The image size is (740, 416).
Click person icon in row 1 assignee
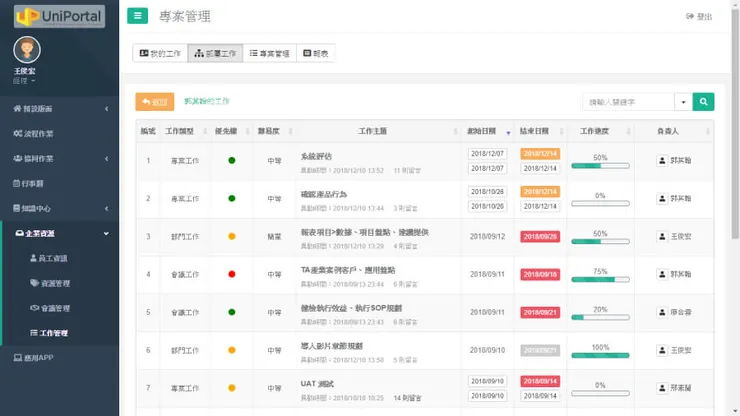pyautogui.click(x=662, y=161)
